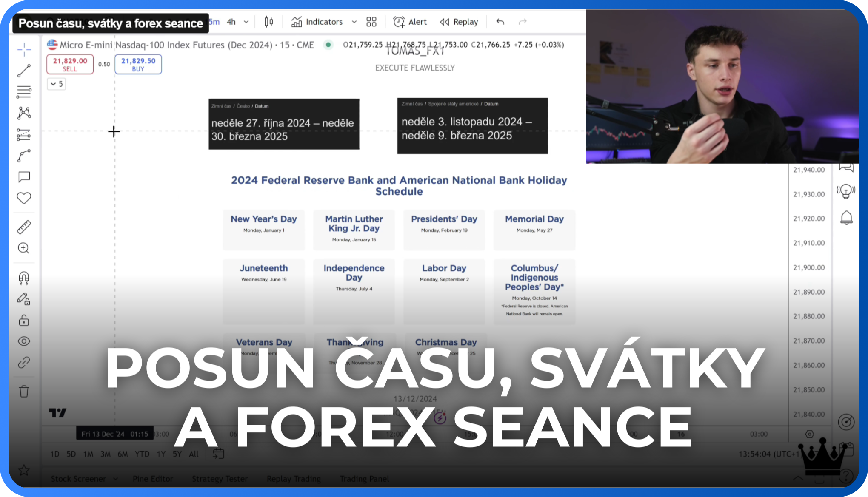Select the trend line drawing tool
Image resolution: width=868 pixels, height=497 pixels.
[x=24, y=71]
